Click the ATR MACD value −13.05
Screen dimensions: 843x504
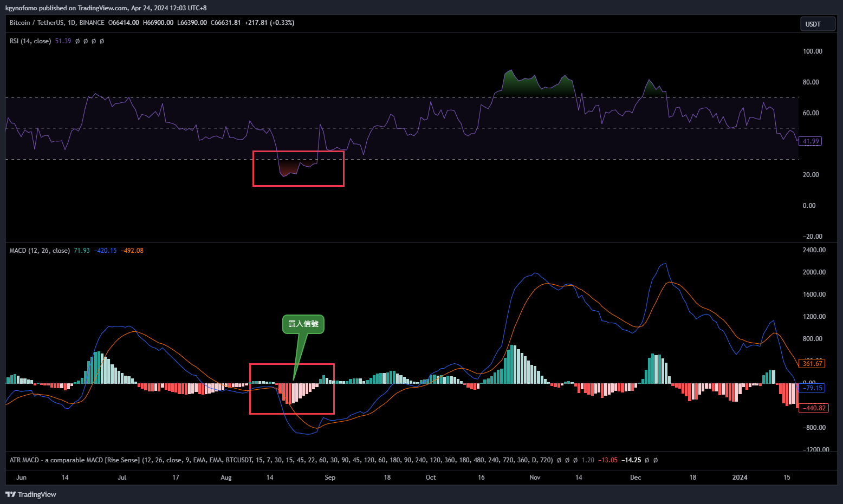(607, 460)
